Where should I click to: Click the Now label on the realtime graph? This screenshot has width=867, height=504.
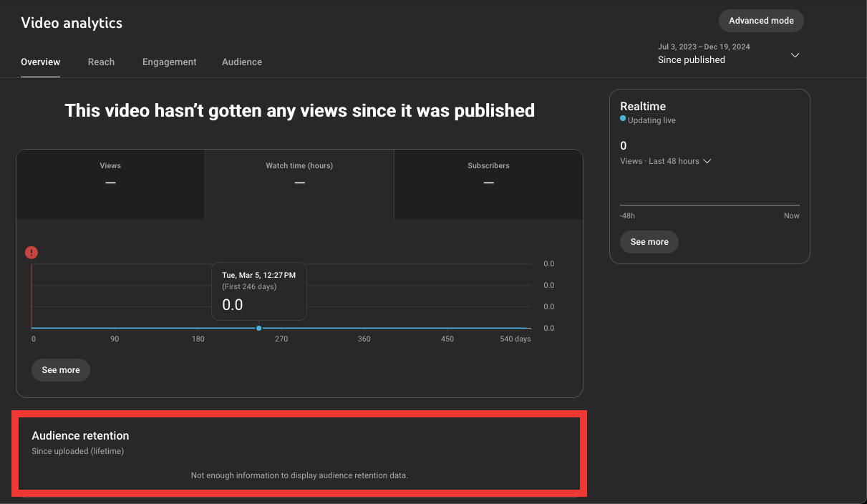(791, 215)
